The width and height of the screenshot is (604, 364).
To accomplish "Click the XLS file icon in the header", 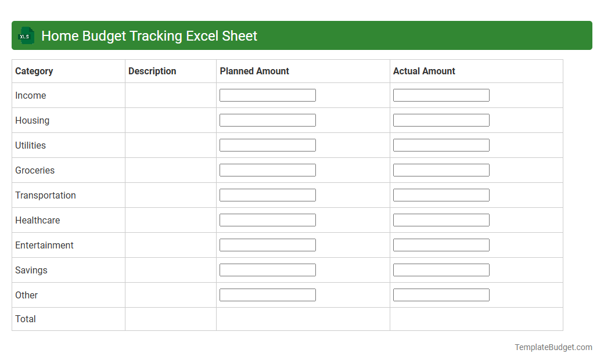I will coord(26,35).
